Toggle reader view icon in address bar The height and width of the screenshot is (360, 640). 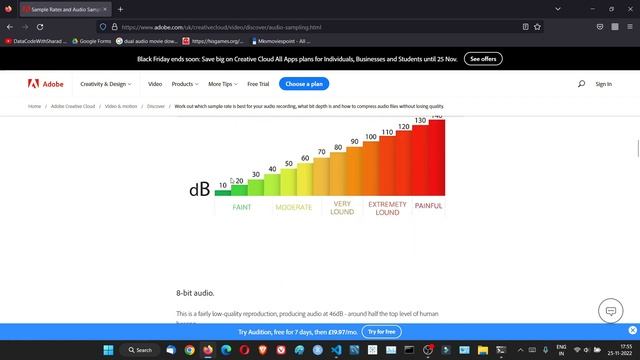(525, 27)
